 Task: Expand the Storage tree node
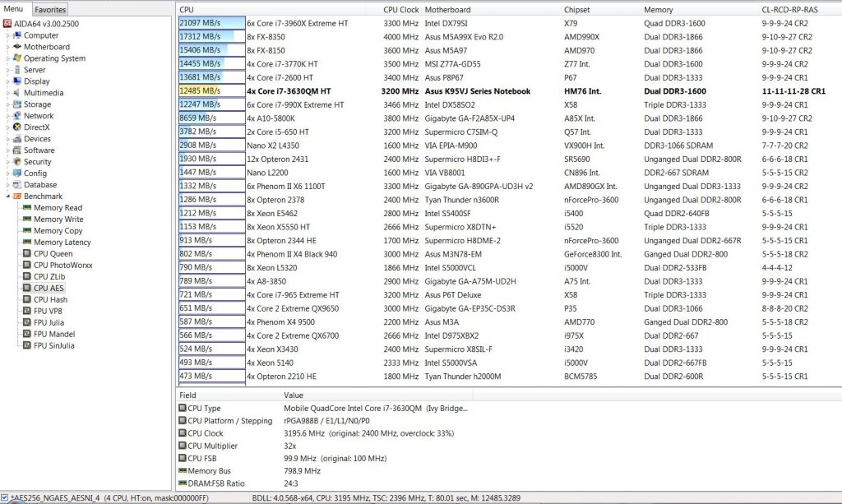tap(7, 104)
